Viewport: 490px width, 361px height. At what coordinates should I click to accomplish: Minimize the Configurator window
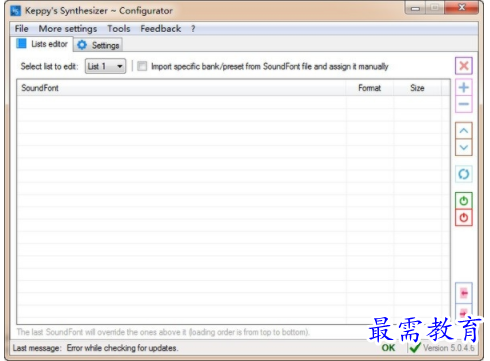(415, 8)
